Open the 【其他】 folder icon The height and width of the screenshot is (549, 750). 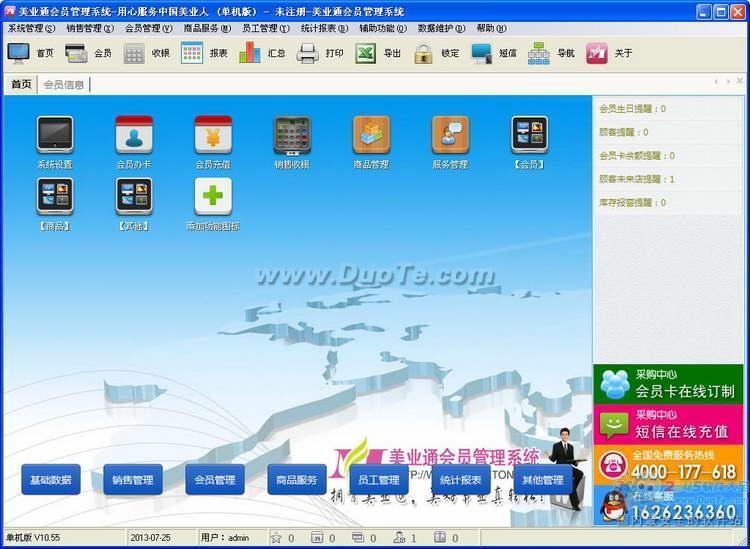[134, 197]
